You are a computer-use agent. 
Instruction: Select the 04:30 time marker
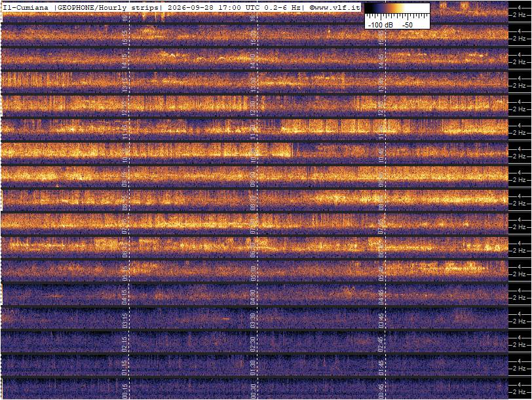pos(253,297)
